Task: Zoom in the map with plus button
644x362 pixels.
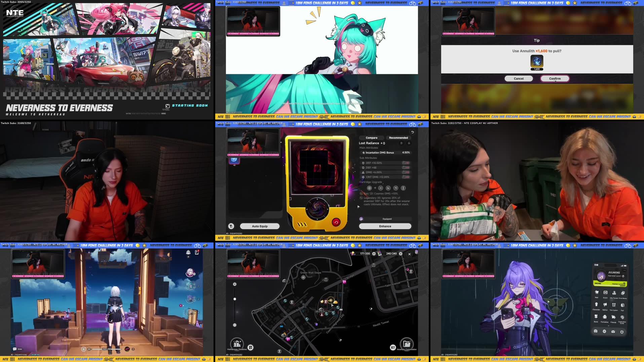Action: coord(235,284)
